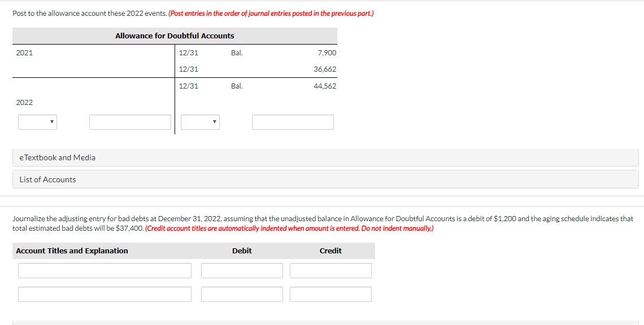Click the dropdown arrow icon on left date selector

coord(51,122)
